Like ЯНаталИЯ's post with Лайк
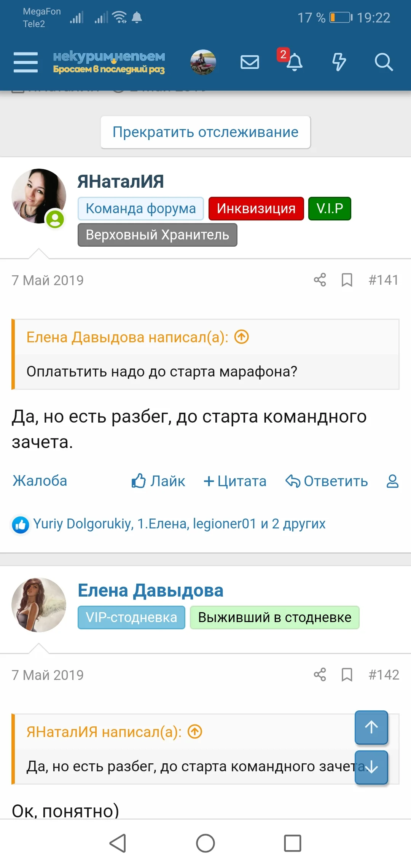 point(158,481)
